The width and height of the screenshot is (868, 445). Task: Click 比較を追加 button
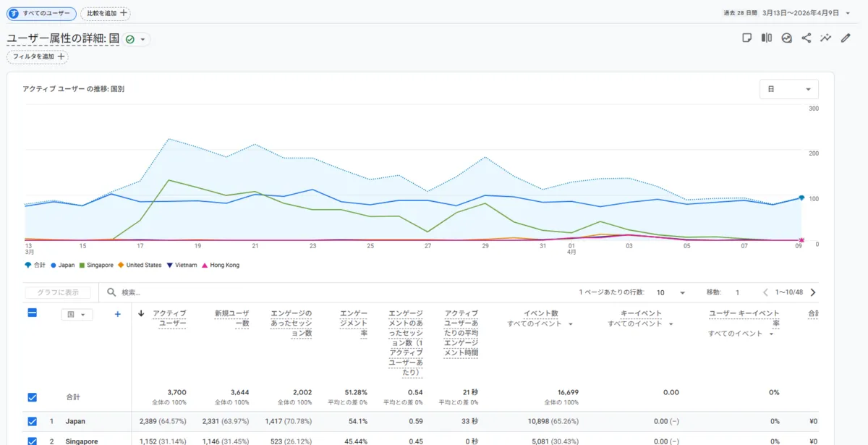pyautogui.click(x=106, y=13)
